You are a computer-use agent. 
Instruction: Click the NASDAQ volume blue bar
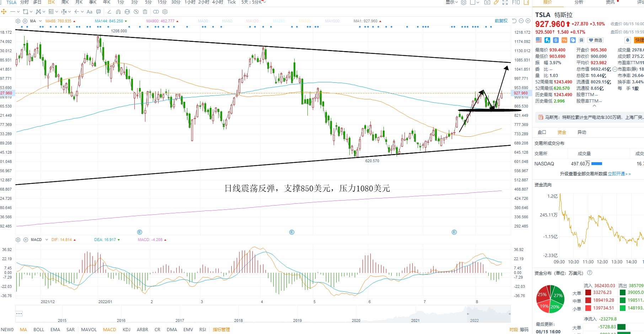tap(597, 164)
